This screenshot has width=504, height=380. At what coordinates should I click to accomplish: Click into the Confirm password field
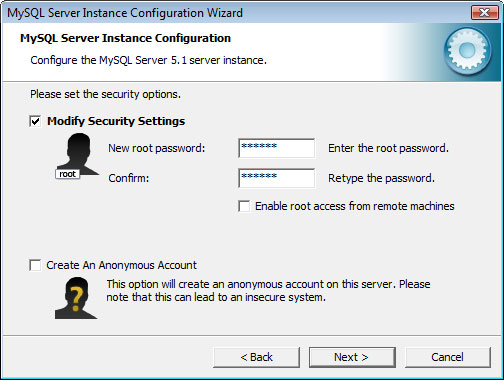click(277, 178)
